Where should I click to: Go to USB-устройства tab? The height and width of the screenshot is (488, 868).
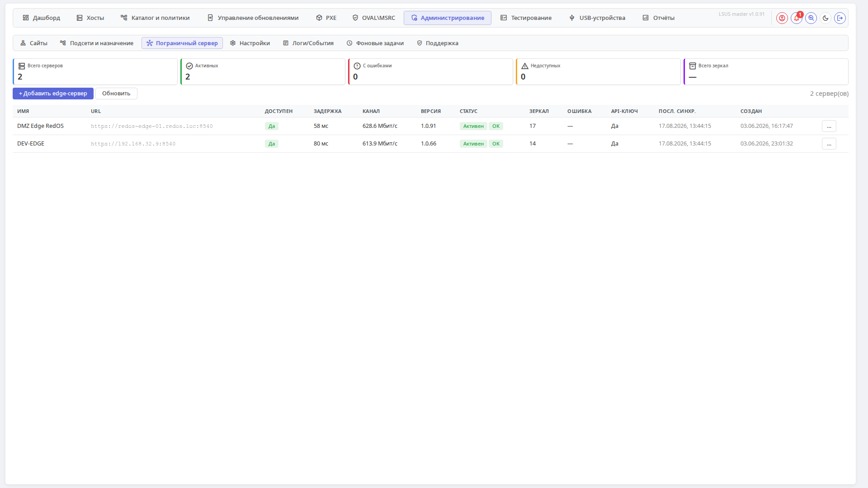(597, 18)
